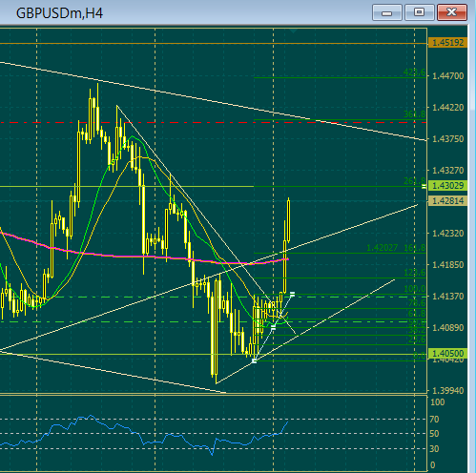Select the Fibonacci 100.0 level label
Image resolution: width=476 pixels, height=473 pixels.
pos(414,289)
